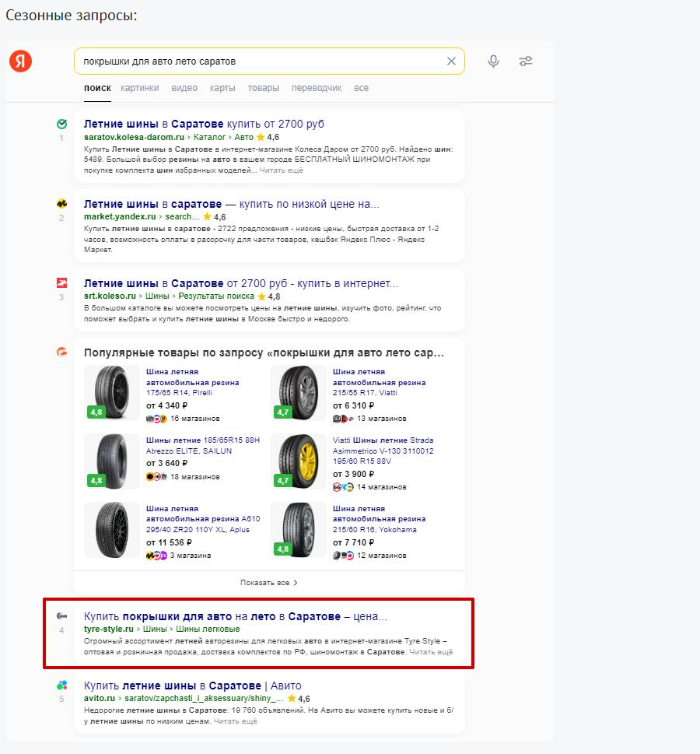Image resolution: width=700 pixels, height=754 pixels.
Task: Click the popular products block icon
Action: (x=61, y=352)
